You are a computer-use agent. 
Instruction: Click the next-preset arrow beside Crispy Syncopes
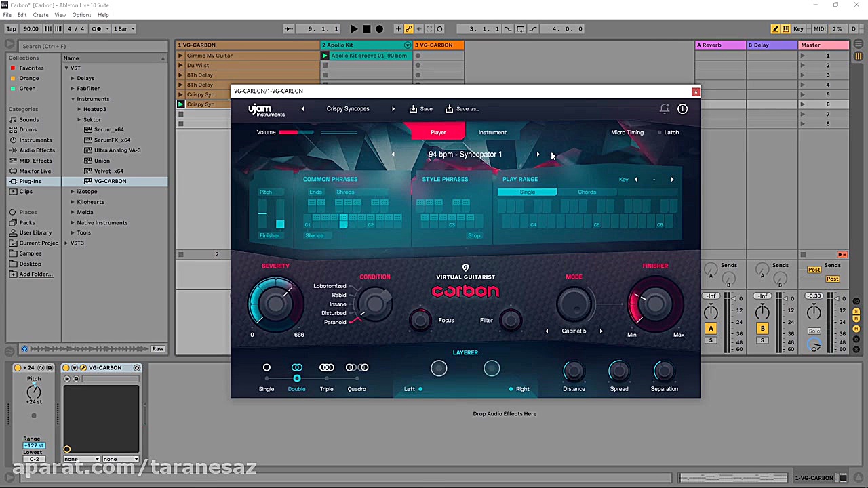tap(393, 108)
